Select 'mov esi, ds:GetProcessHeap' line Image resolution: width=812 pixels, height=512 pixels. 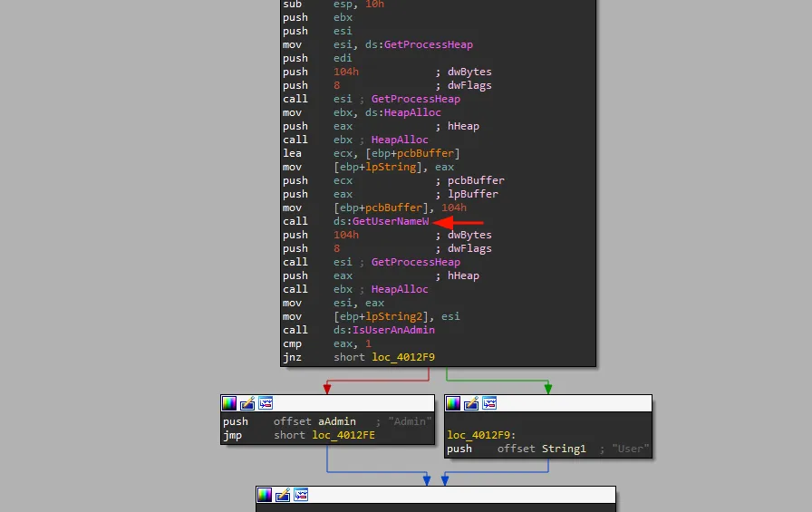click(378, 45)
